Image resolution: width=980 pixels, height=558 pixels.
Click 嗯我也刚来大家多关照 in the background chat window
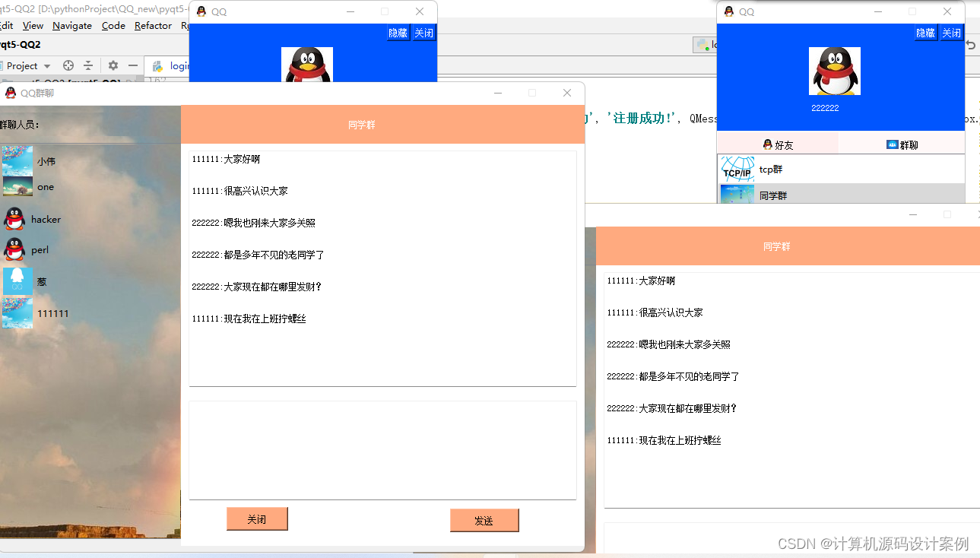point(684,344)
